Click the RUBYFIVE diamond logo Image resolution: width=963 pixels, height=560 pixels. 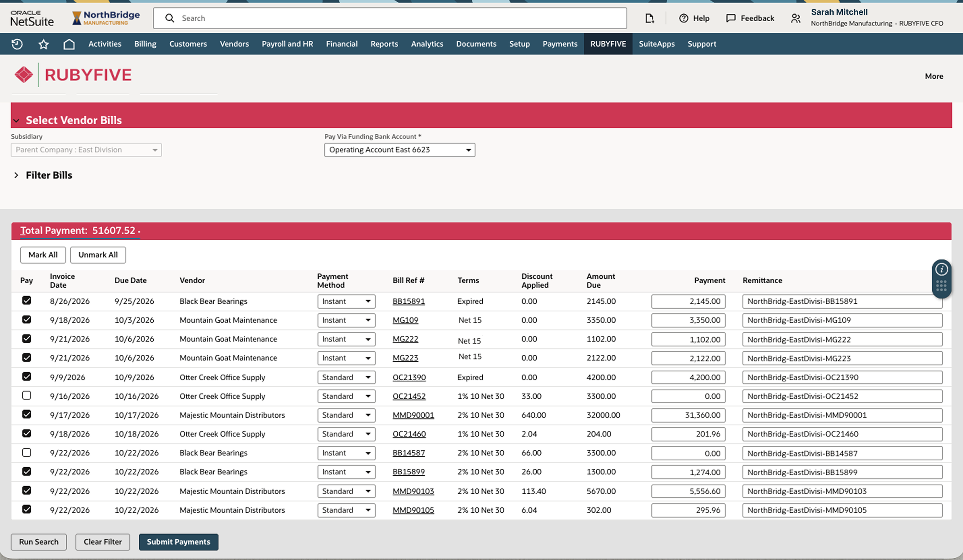point(24,75)
